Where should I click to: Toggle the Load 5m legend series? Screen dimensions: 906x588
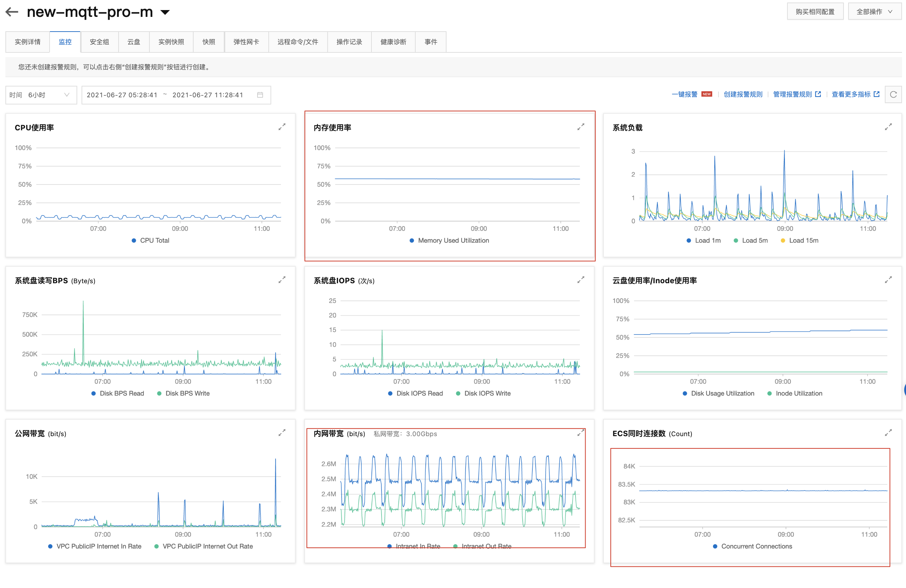click(751, 241)
